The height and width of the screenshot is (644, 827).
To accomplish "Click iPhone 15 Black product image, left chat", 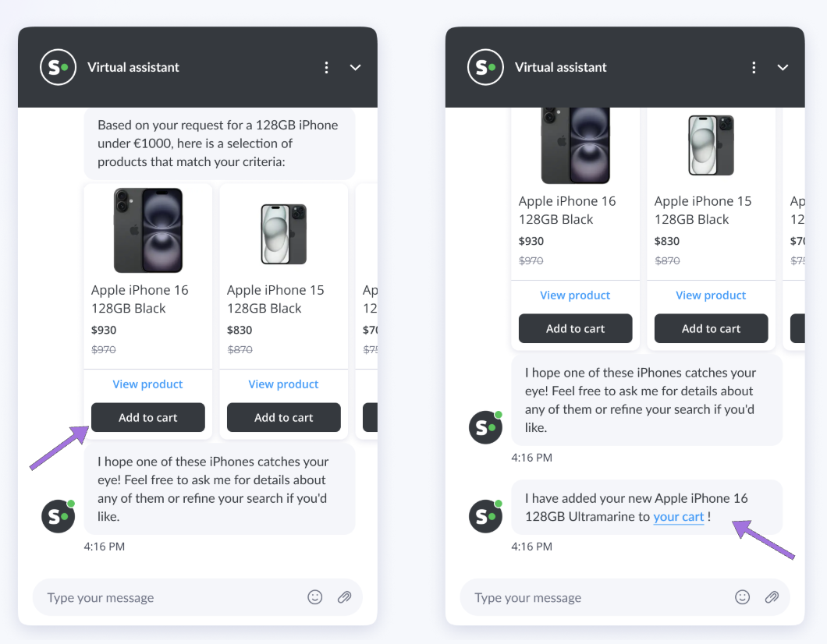I will pos(284,234).
